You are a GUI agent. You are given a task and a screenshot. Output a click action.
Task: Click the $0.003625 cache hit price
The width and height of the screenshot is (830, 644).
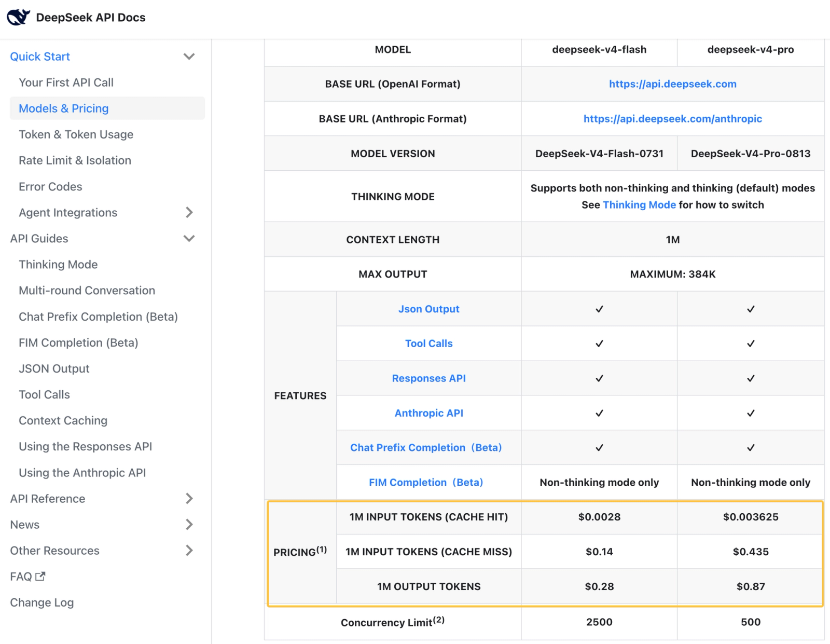point(751,516)
